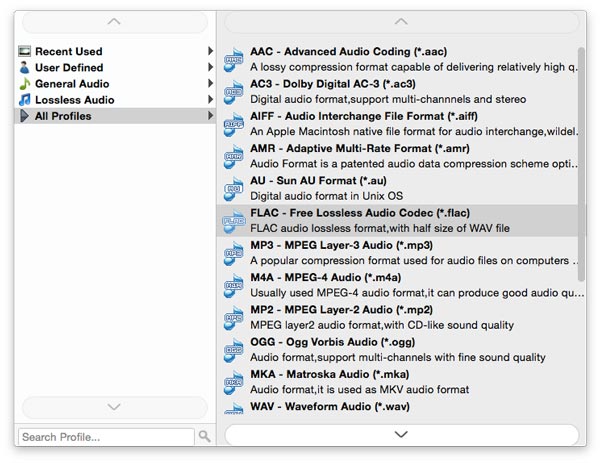Select AC3 - Dolby Digital AC-3 profile
The height and width of the screenshot is (463, 600).
point(398,92)
